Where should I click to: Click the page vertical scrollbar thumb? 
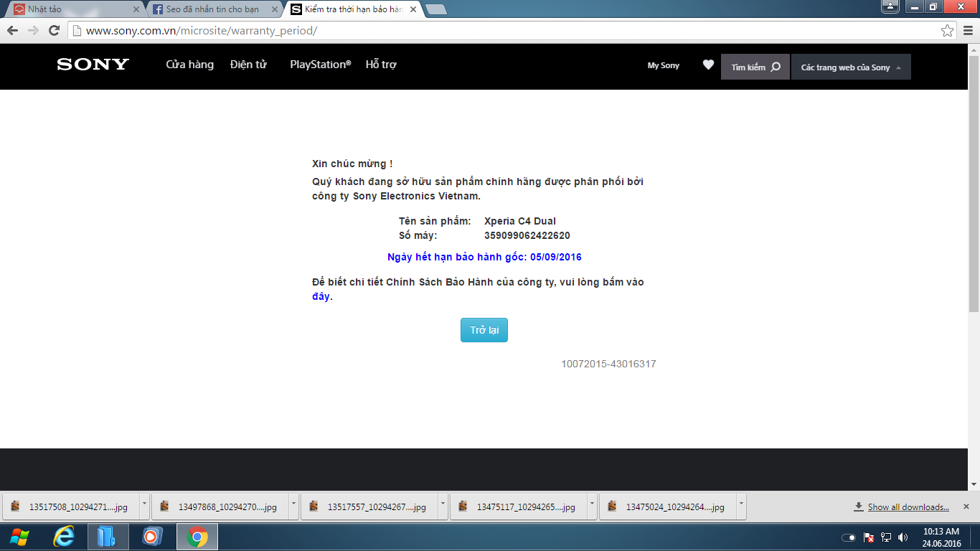coord(974,187)
